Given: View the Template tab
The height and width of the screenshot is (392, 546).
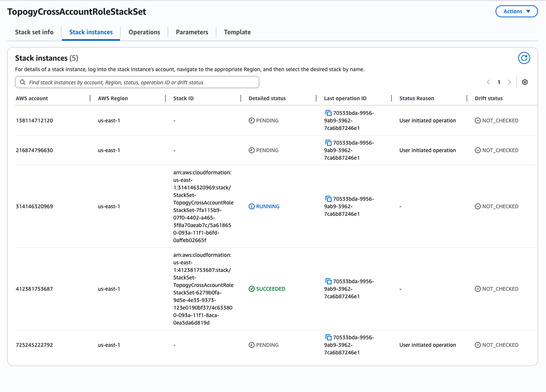Looking at the screenshot, I should point(237,32).
